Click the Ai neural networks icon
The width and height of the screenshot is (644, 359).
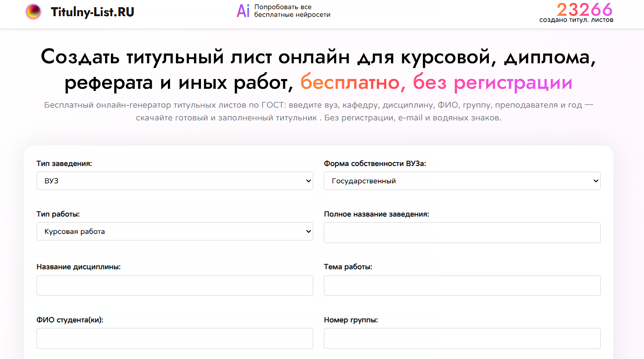point(243,11)
